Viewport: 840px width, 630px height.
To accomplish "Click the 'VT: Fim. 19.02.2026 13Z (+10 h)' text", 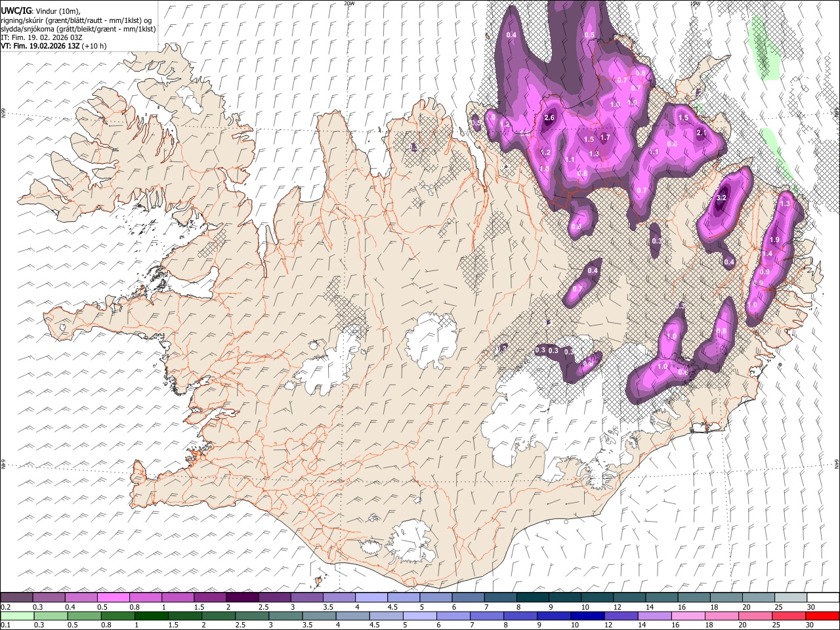I will coord(53,46).
